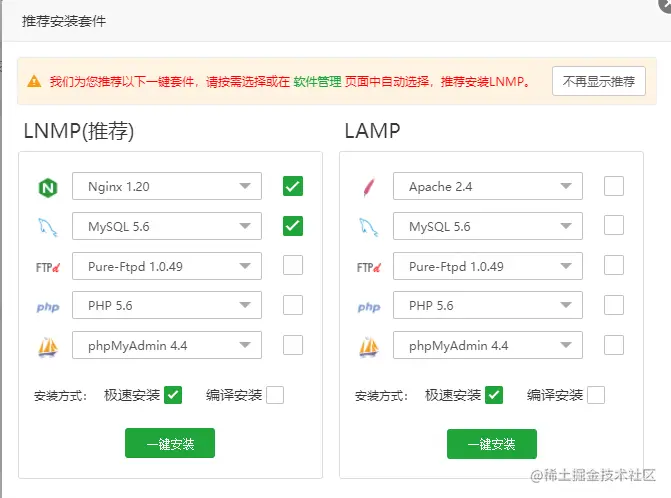Open the Nginx 1.20 version dropdown

pyautogui.click(x=167, y=186)
